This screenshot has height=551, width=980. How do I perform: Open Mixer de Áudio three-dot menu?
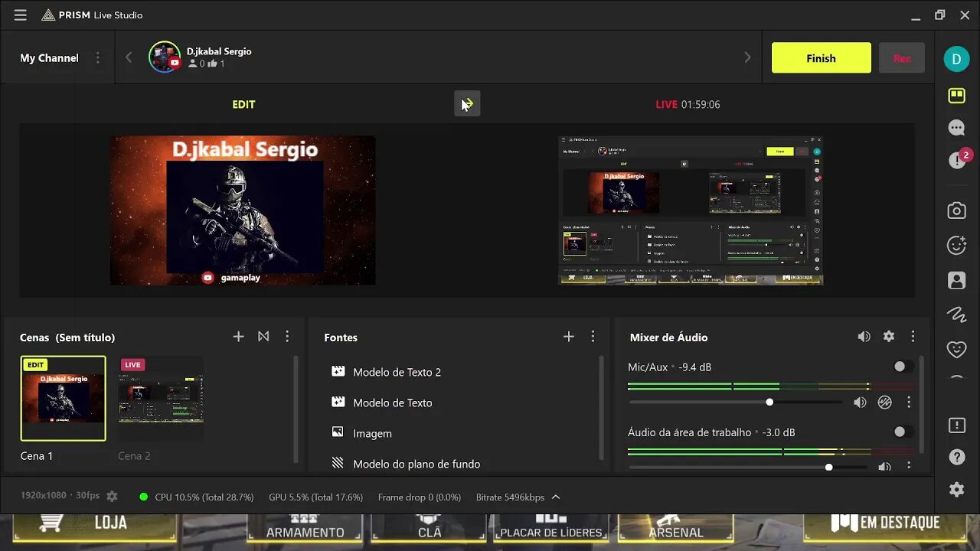(x=913, y=337)
